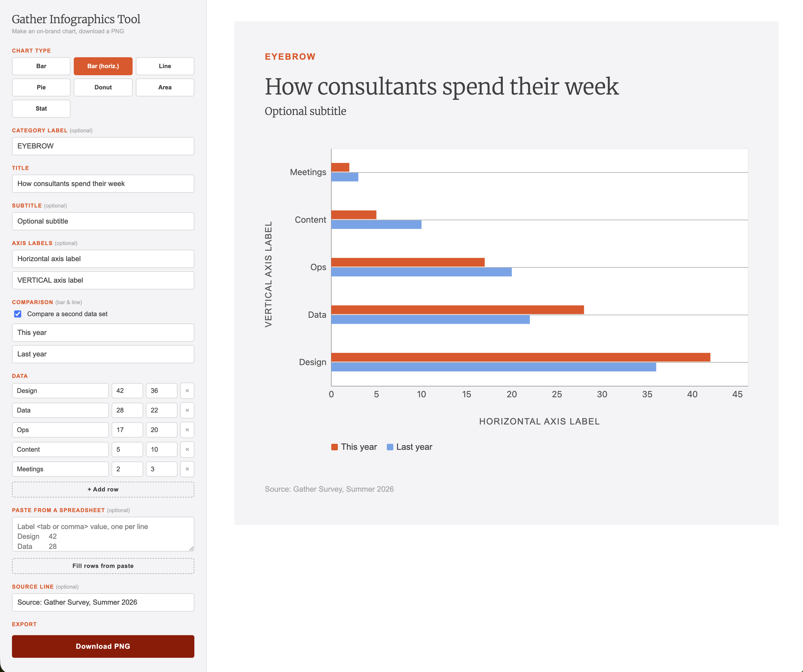803x672 pixels.
Task: Click the source line input field
Action: [103, 602]
